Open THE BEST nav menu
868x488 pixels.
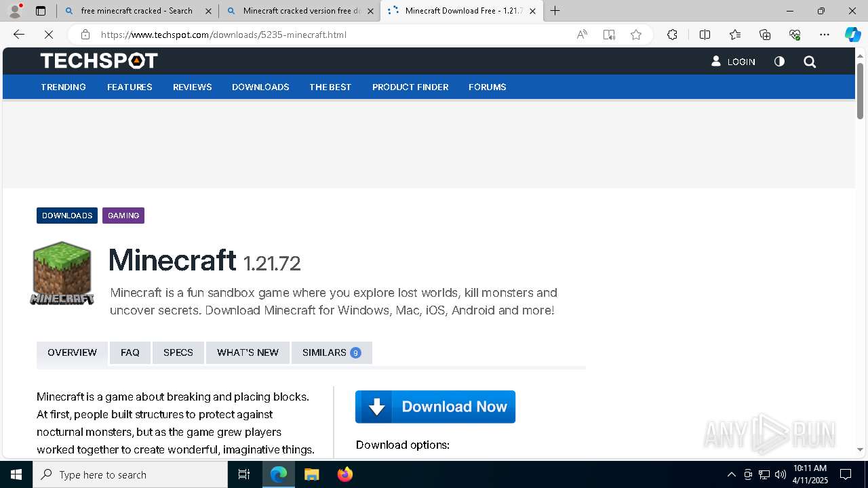tap(330, 87)
